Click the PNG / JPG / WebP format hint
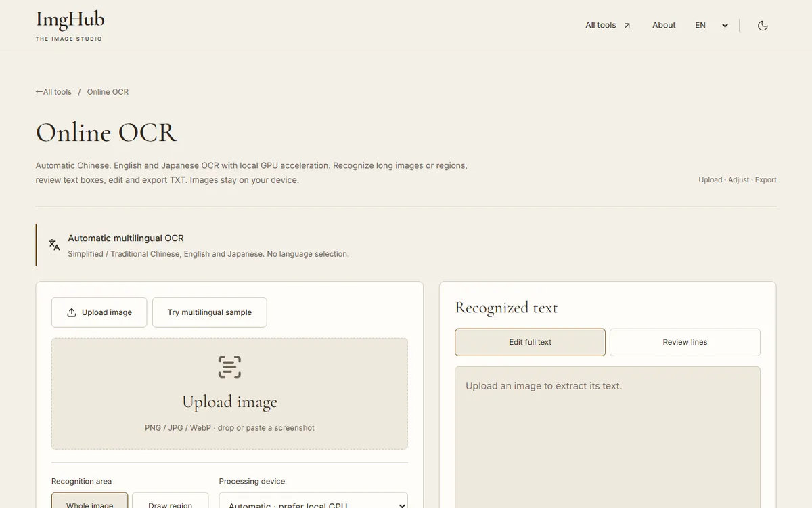 [229, 428]
